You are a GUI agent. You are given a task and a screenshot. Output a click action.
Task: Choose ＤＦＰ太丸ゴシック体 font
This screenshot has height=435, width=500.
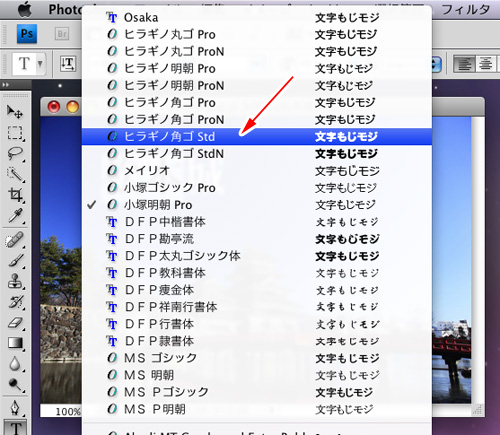(x=257, y=256)
